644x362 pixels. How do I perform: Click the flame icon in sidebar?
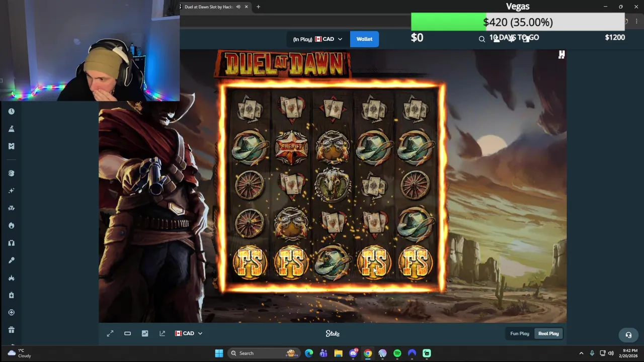pos(11,225)
